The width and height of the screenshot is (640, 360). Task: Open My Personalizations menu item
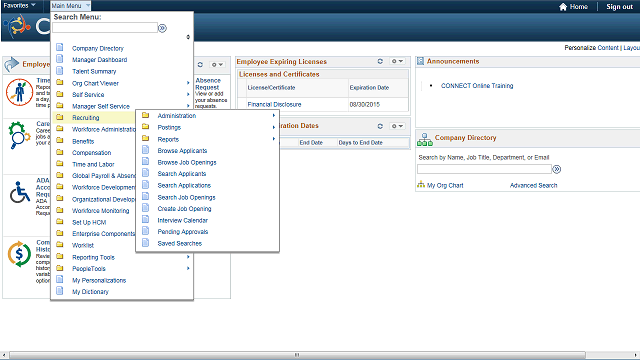click(x=99, y=280)
